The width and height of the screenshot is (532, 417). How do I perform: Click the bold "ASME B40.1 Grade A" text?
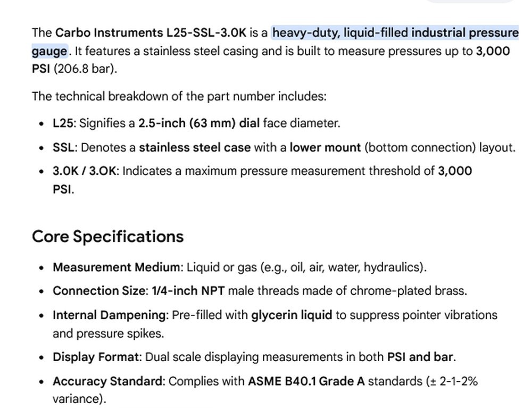306,381
